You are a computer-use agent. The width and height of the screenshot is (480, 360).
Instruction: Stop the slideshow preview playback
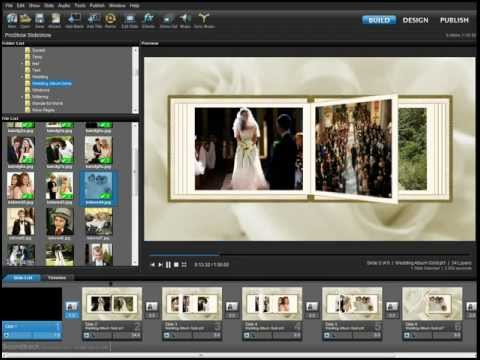tap(176, 265)
